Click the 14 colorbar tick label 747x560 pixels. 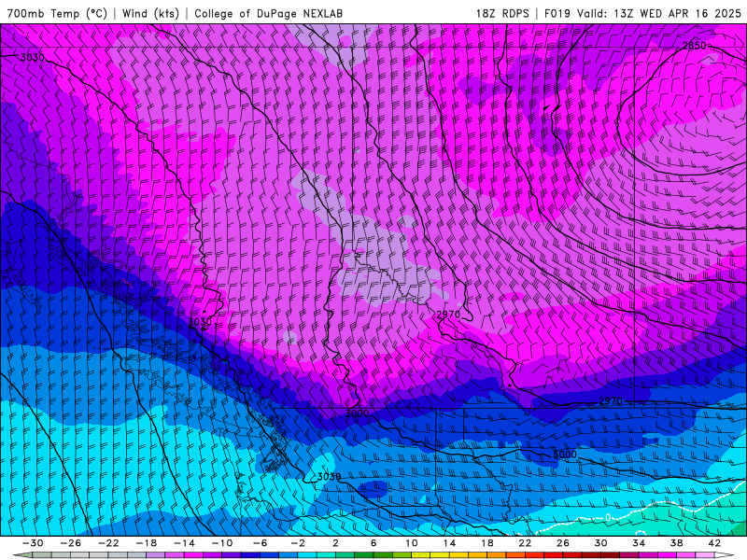[x=449, y=543]
